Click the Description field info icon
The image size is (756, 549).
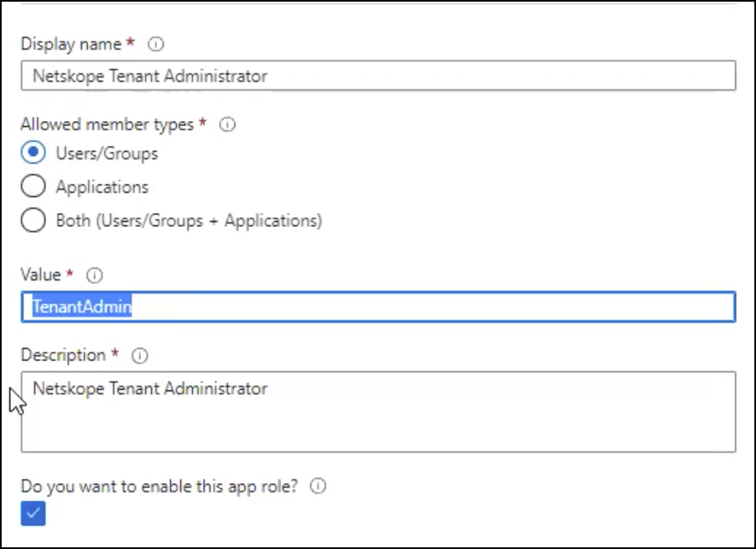point(140,355)
